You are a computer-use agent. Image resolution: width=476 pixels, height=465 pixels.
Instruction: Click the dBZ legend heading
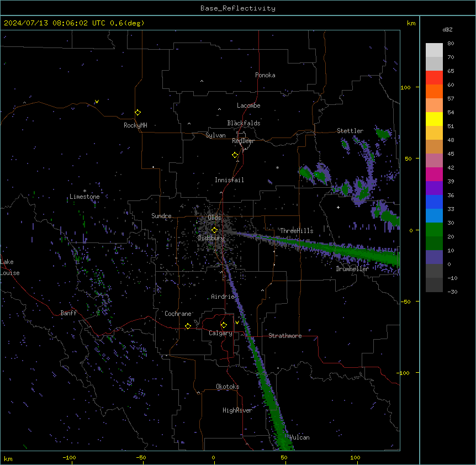point(447,30)
